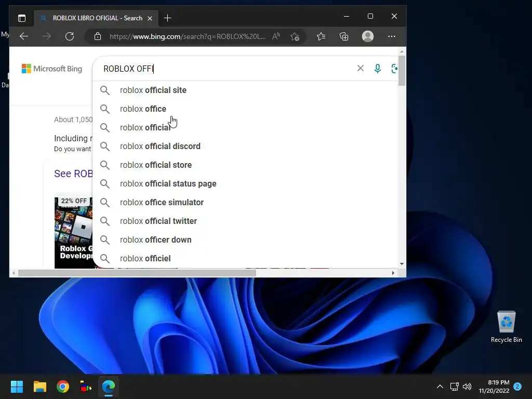Pick roblox official store suggestion
Viewport: 532px width, 399px height.
pyautogui.click(x=245, y=165)
